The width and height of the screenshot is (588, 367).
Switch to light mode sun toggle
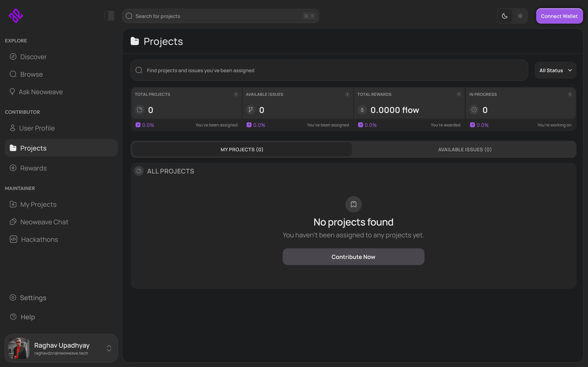[520, 16]
